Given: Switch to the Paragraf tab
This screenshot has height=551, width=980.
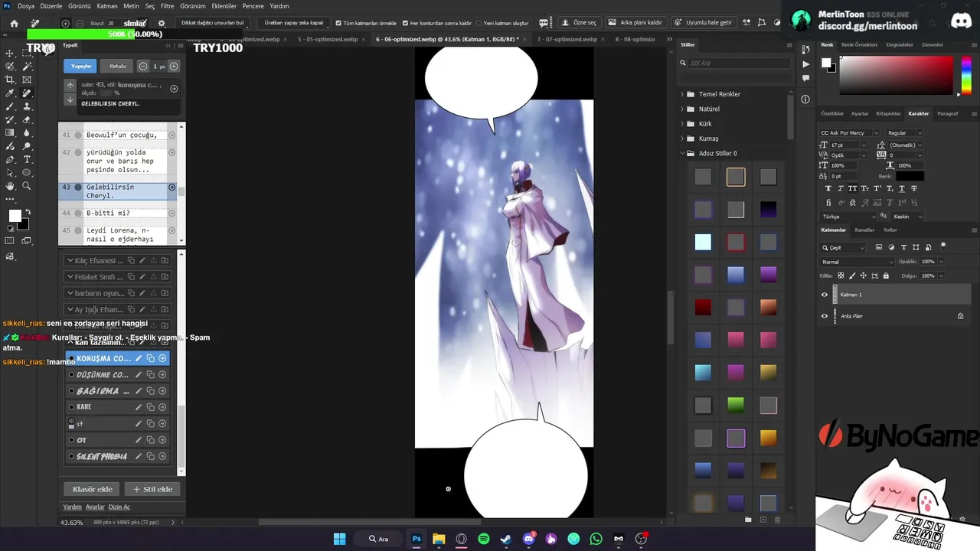Looking at the screenshot, I should tap(947, 113).
